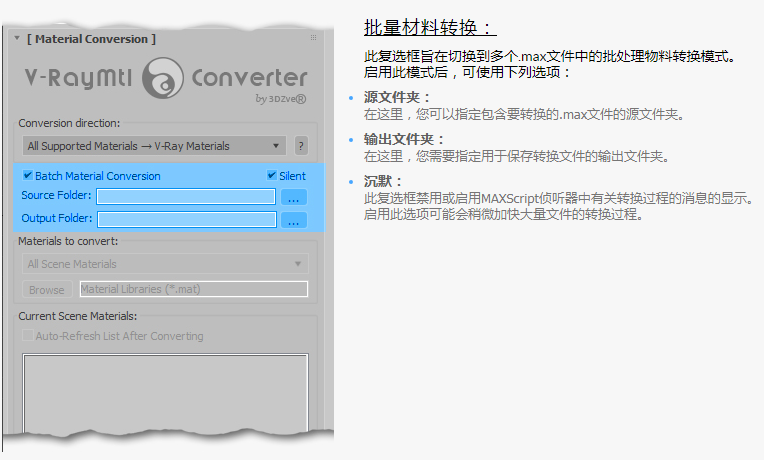
Task: Click the V-Ray converter logo icon
Action: click(161, 77)
